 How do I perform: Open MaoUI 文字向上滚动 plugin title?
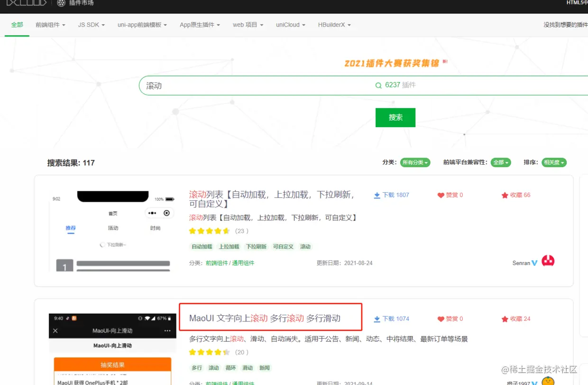point(265,318)
